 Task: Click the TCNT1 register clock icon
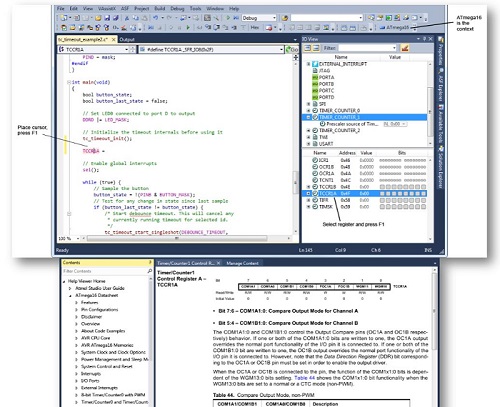[315, 180]
